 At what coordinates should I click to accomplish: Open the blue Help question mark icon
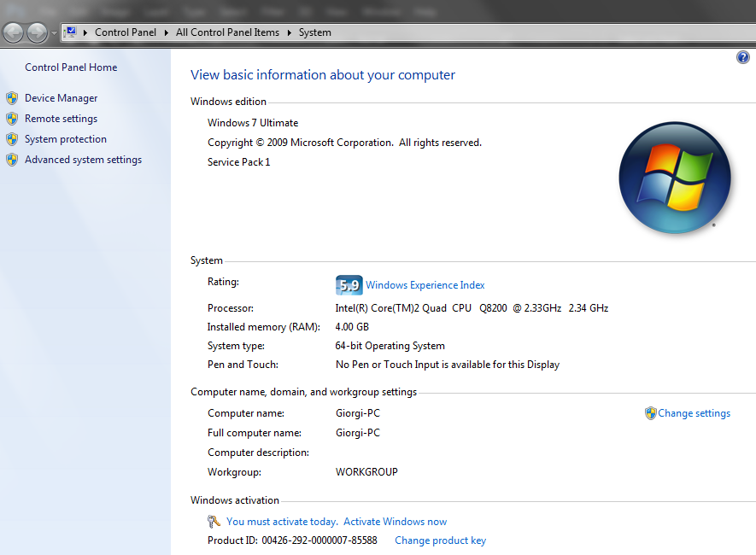click(x=743, y=57)
